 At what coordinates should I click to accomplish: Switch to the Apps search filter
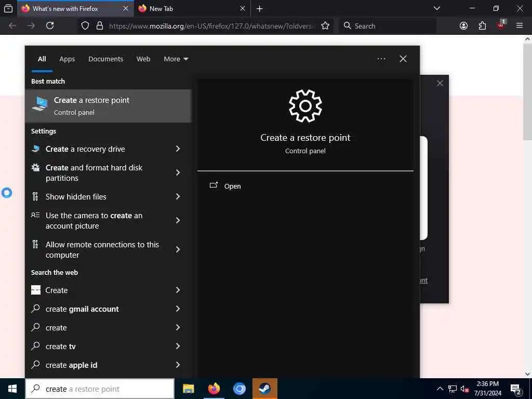pyautogui.click(x=67, y=59)
